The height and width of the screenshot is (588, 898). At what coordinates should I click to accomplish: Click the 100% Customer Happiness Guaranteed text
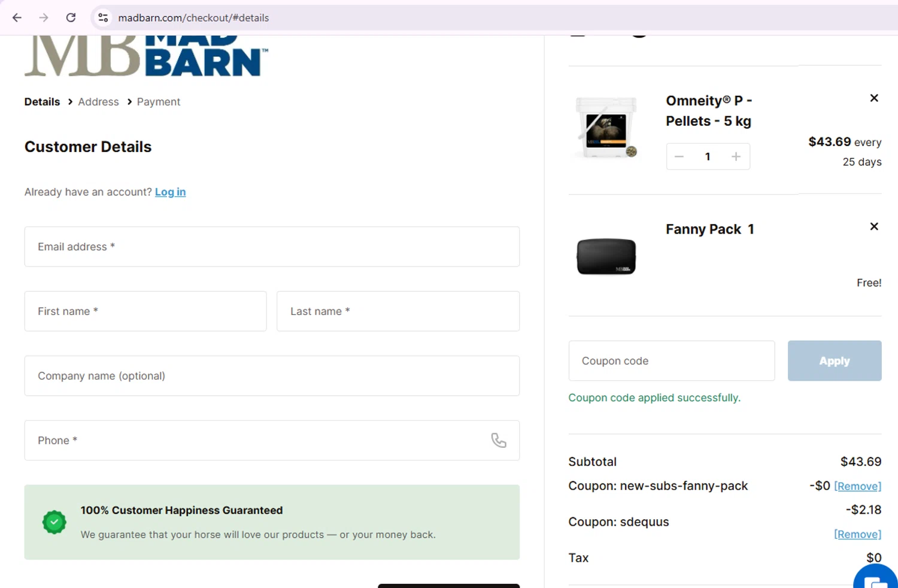pos(181,510)
